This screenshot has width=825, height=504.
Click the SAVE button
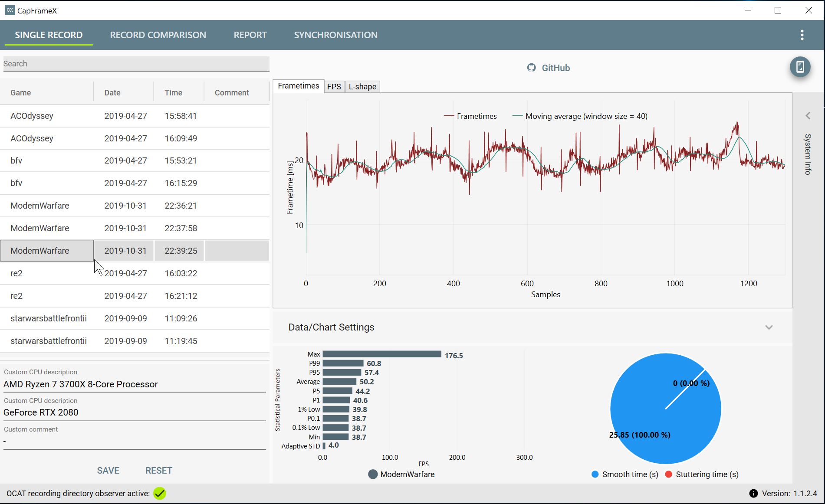108,471
